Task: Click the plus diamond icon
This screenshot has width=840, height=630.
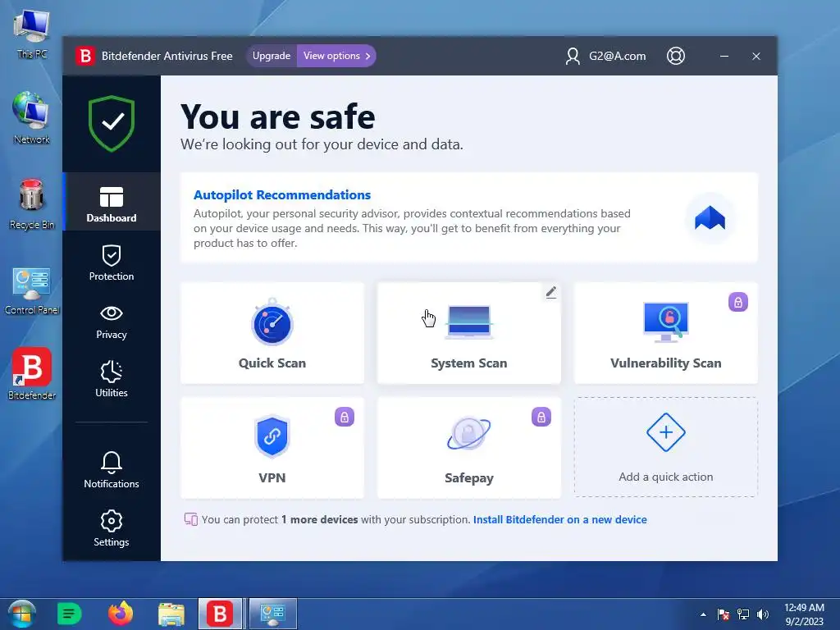Action: 666,432
